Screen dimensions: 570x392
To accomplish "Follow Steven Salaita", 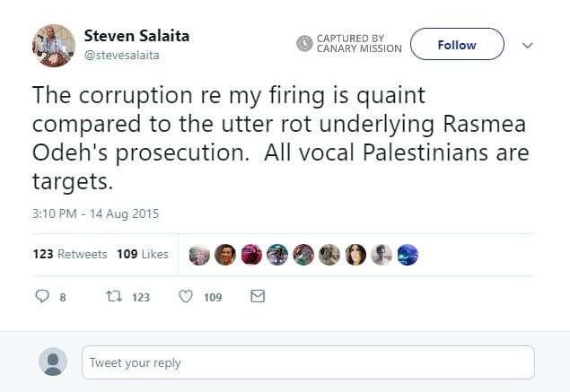I will click(x=456, y=45).
